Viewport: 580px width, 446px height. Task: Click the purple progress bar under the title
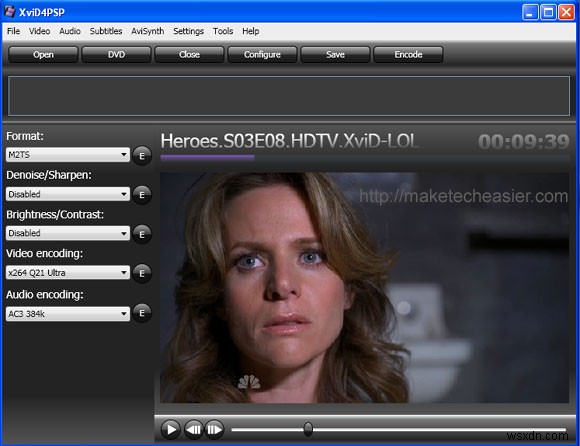point(207,157)
